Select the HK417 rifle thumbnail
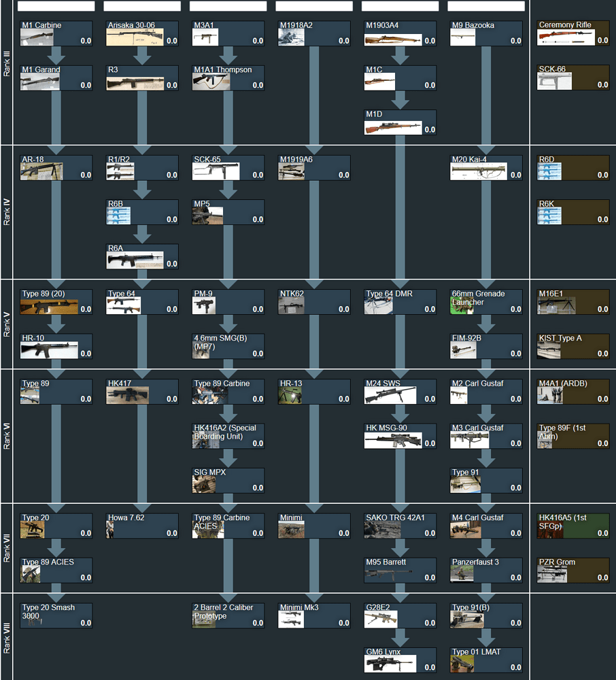The height and width of the screenshot is (680, 616). pyautogui.click(x=127, y=396)
